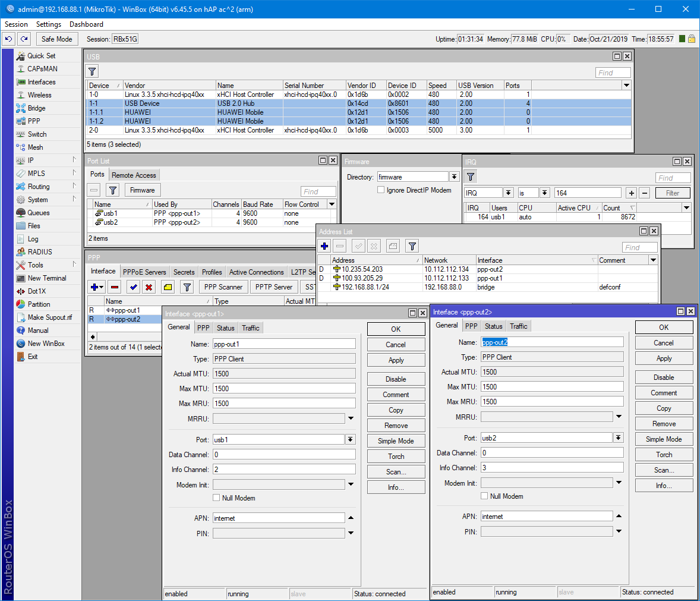700x601 pixels.
Task: Open Status tab in ppp-out1 window
Action: [225, 328]
